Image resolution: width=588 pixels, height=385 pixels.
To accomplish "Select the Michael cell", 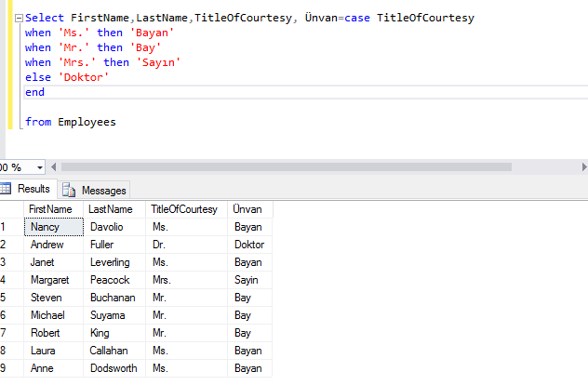I will 54,315.
